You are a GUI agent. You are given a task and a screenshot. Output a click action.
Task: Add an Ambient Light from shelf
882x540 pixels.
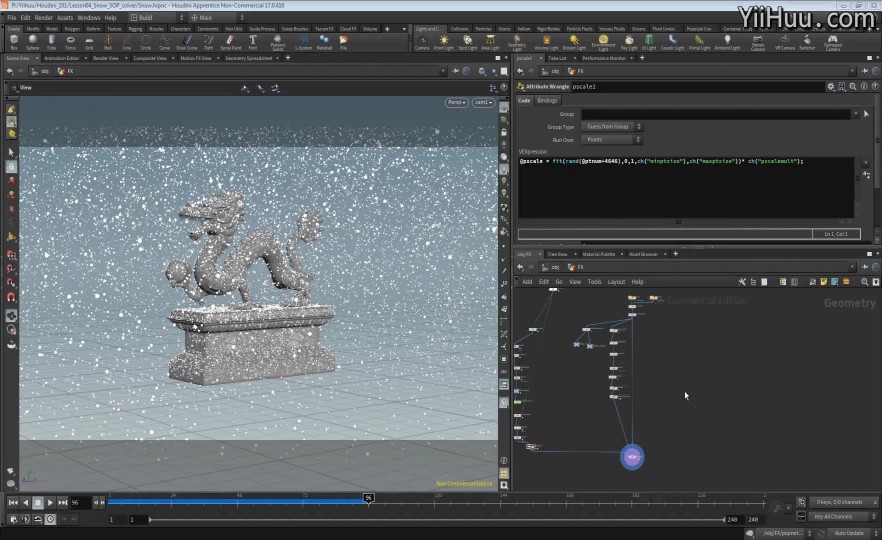coord(727,42)
